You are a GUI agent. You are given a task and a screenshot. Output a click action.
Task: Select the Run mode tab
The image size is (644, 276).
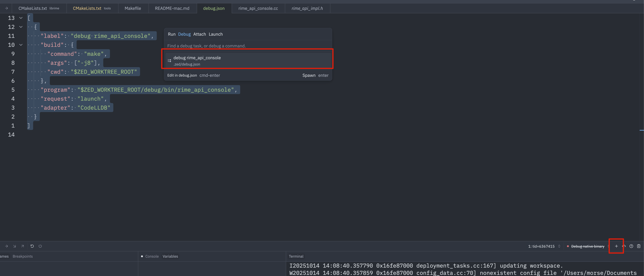pyautogui.click(x=172, y=34)
